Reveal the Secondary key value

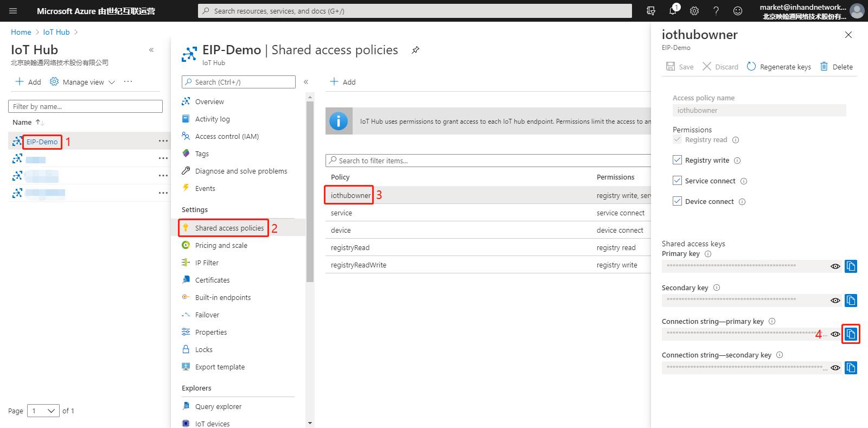835,301
